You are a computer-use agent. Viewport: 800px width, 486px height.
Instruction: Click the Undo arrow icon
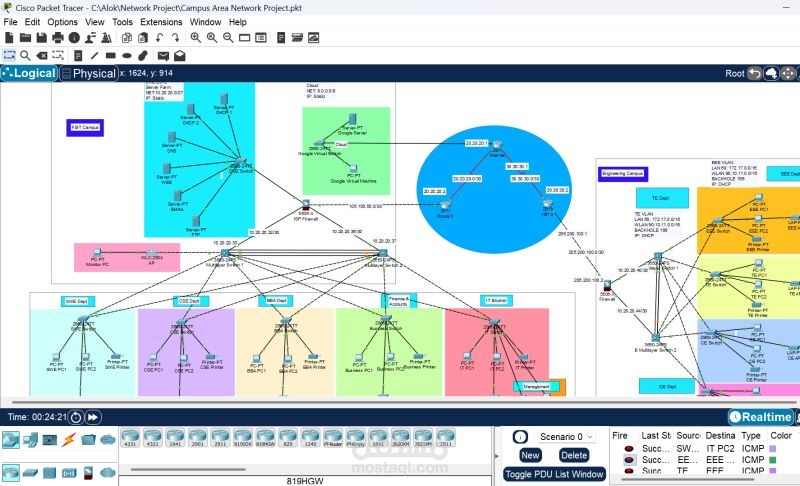160,38
